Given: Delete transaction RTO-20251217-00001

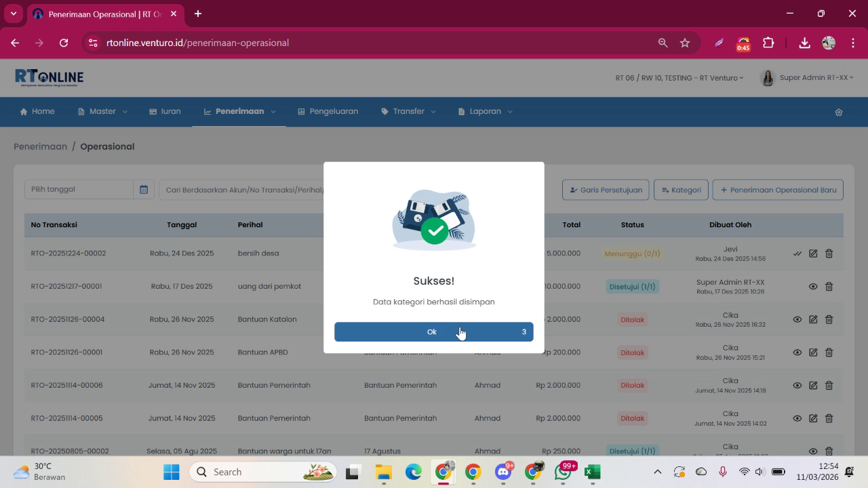Looking at the screenshot, I should point(829,287).
